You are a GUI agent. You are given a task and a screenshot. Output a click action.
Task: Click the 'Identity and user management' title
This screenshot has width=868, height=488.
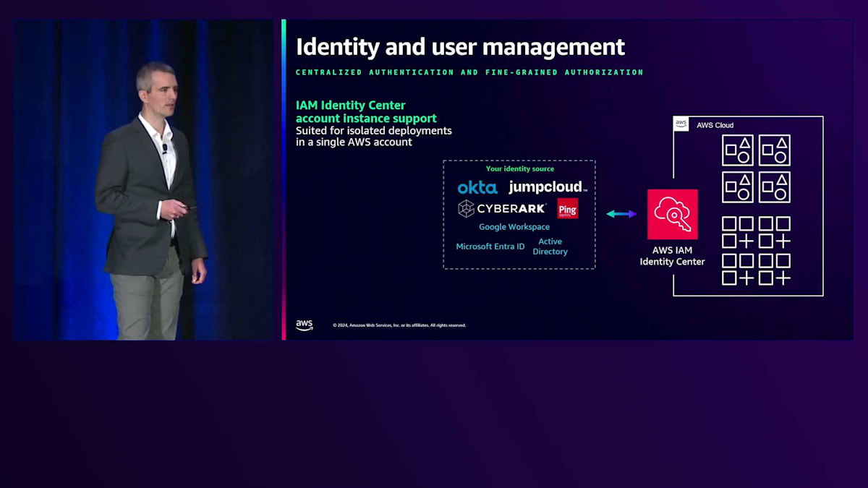click(x=460, y=47)
